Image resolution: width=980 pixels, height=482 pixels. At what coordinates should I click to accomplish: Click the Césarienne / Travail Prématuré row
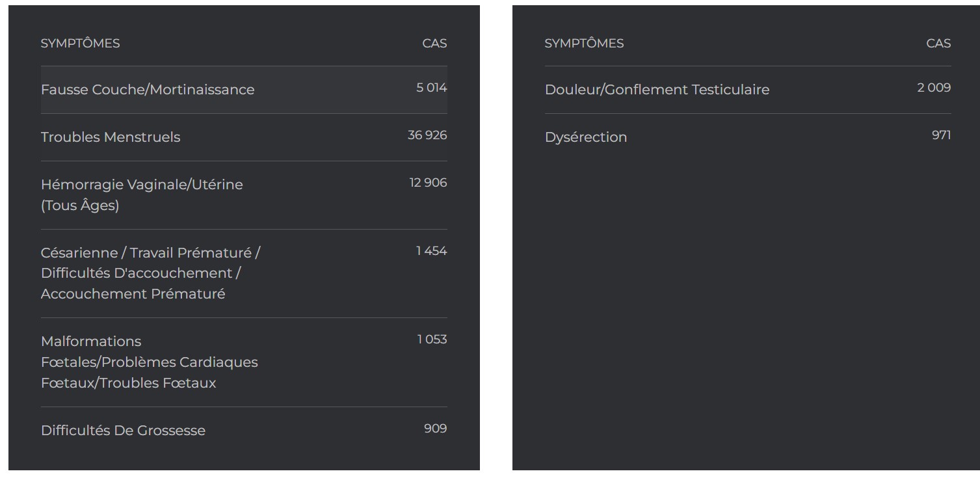click(x=244, y=273)
